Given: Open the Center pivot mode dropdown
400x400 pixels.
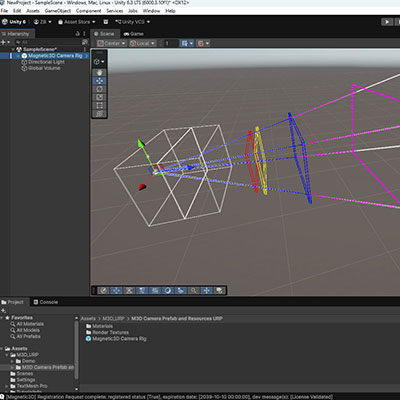Looking at the screenshot, I should 112,43.
